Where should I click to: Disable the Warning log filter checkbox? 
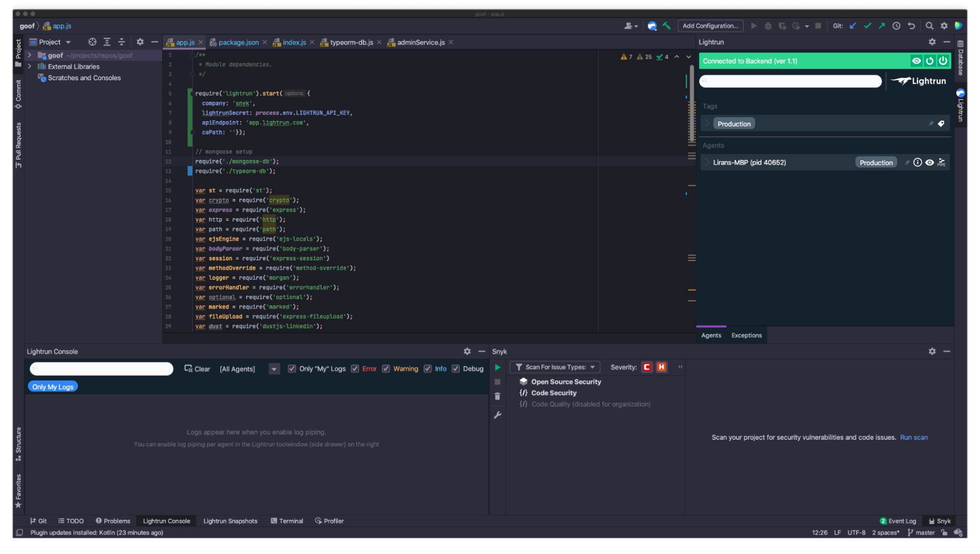(386, 368)
